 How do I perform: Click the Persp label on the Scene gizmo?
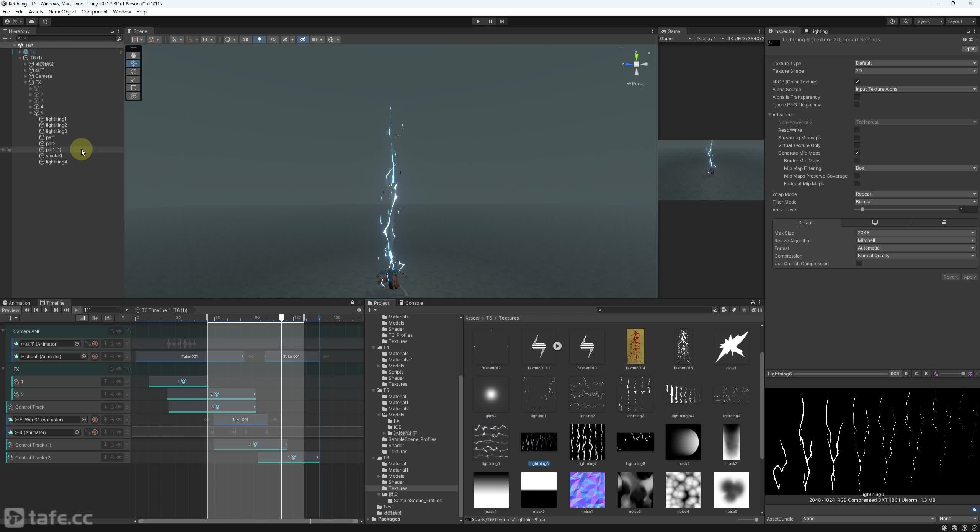pyautogui.click(x=638, y=84)
